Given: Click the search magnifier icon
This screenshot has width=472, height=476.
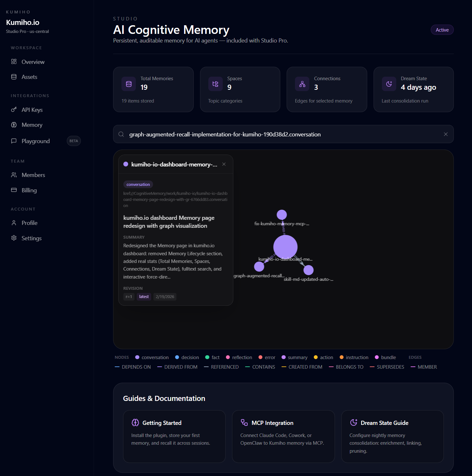Looking at the screenshot, I should [121, 134].
